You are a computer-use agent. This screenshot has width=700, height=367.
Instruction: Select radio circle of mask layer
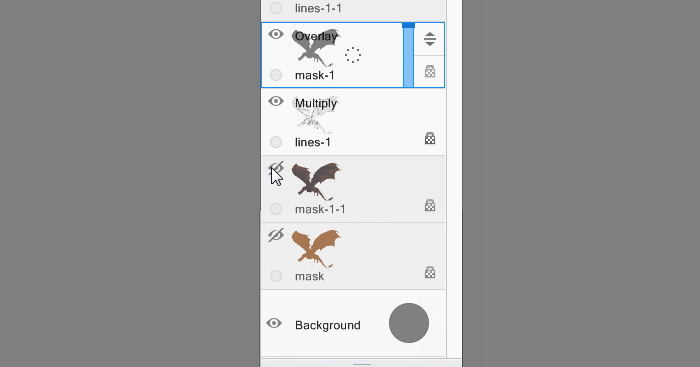[x=276, y=276]
